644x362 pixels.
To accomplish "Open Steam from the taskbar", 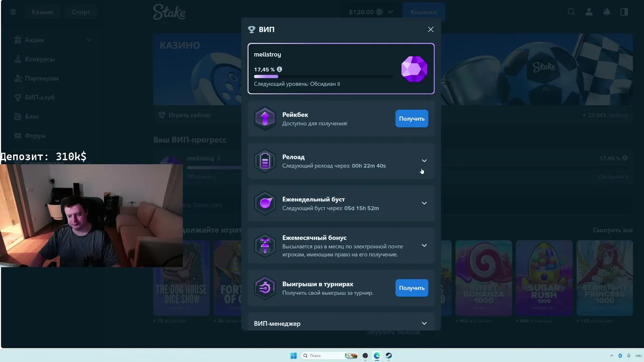I will (x=388, y=355).
